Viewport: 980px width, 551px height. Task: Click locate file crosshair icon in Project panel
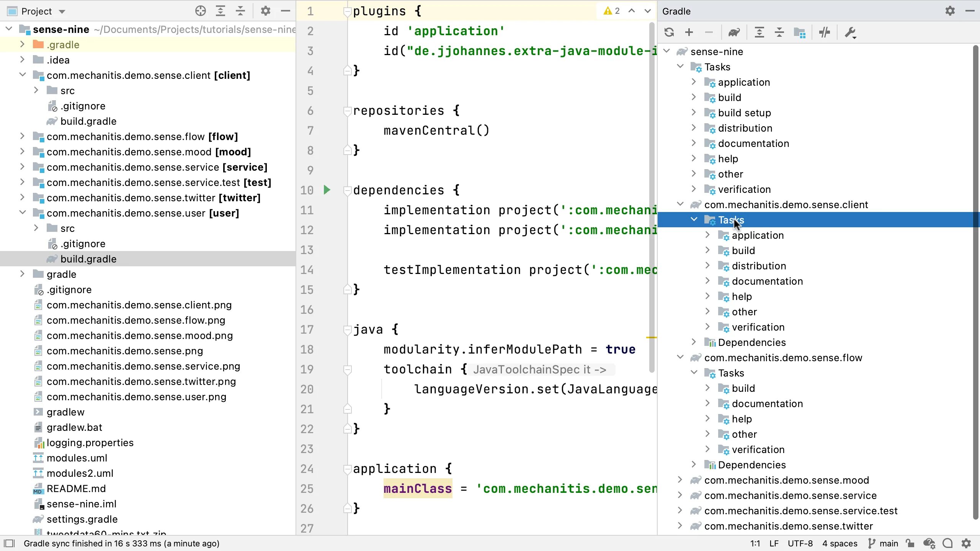click(x=200, y=11)
